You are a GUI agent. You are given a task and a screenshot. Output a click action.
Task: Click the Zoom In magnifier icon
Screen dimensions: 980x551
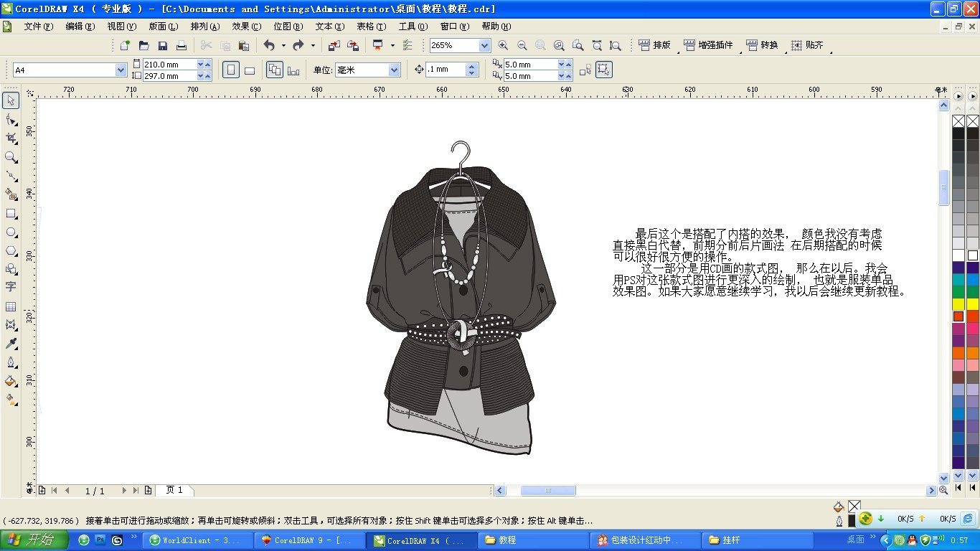pyautogui.click(x=503, y=45)
